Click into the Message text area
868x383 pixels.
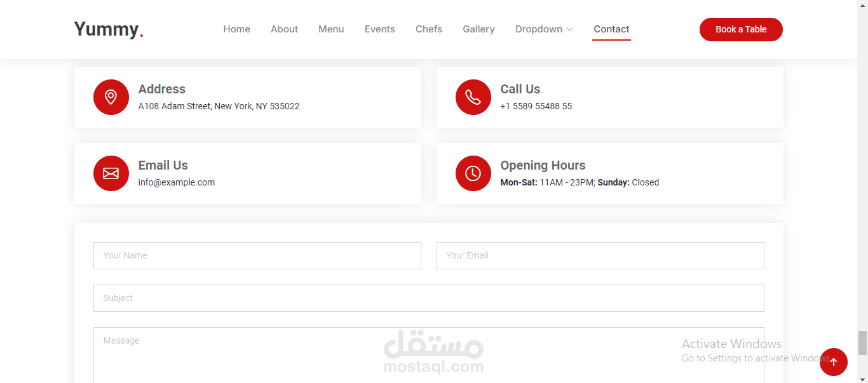[429, 355]
